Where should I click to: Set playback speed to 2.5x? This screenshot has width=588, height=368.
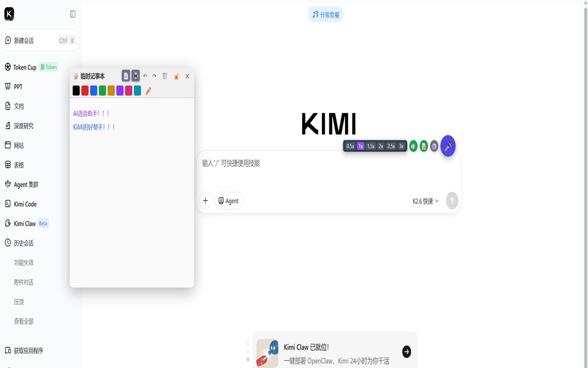pyautogui.click(x=391, y=146)
